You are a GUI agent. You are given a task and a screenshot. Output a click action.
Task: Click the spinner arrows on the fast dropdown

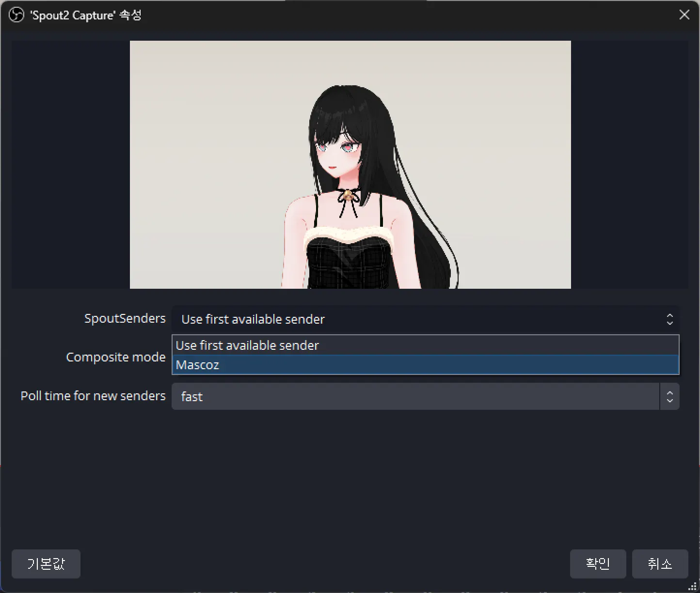pyautogui.click(x=669, y=396)
